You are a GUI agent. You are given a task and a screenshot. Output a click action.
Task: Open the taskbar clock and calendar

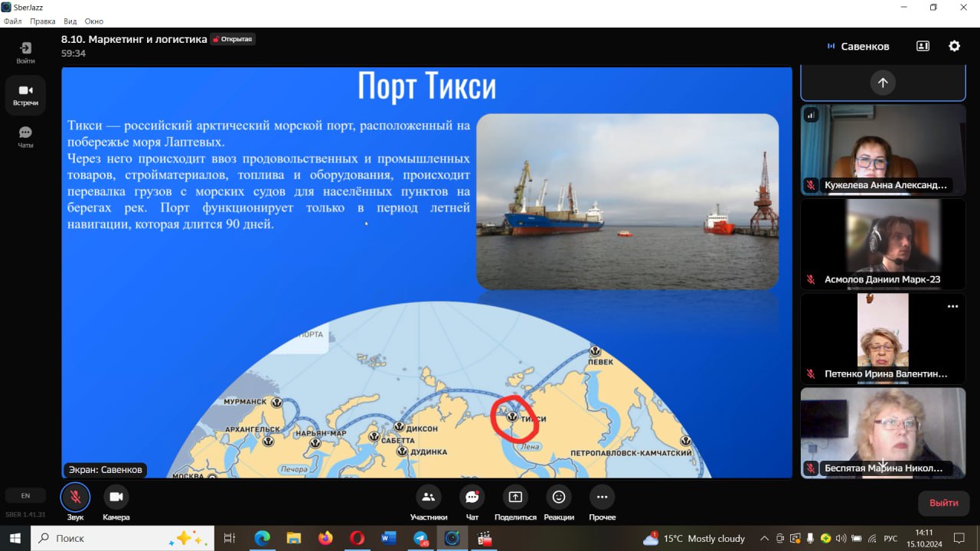pos(925,538)
